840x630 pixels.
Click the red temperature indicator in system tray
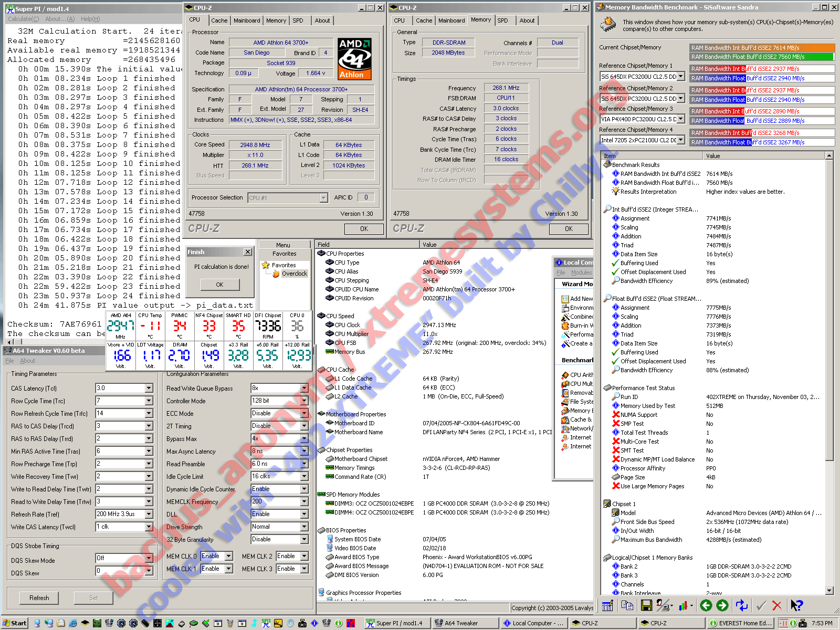pos(783,623)
